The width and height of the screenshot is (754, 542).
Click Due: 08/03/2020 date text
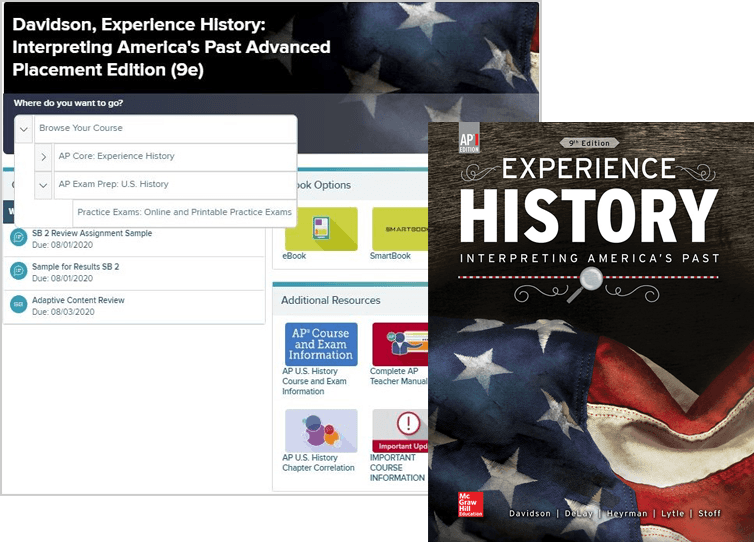click(x=63, y=312)
